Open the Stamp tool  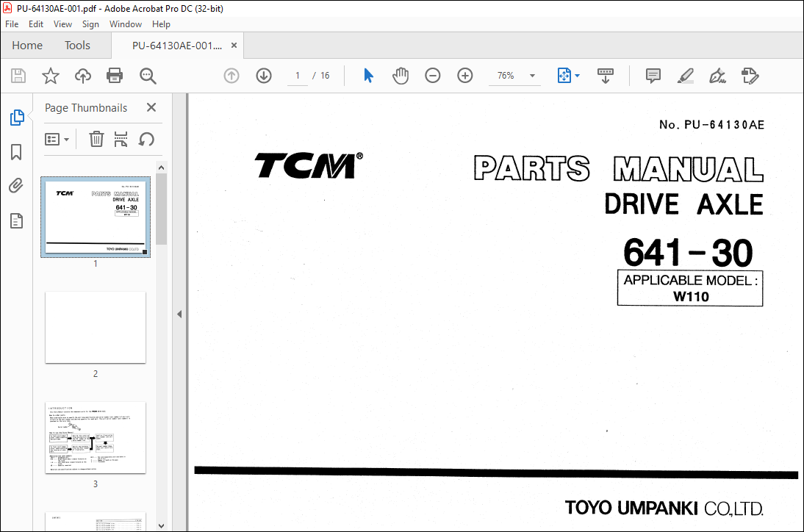(750, 76)
